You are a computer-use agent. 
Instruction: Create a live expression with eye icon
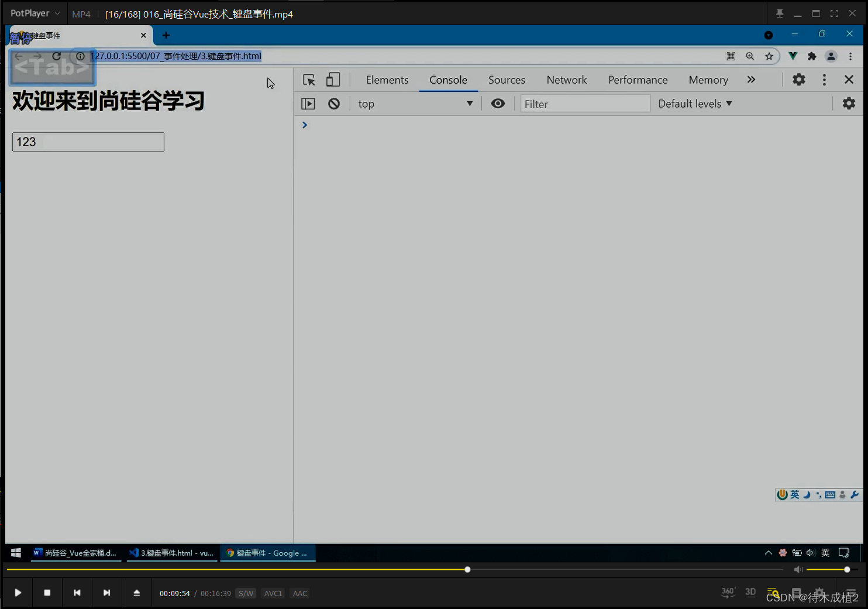tap(498, 104)
